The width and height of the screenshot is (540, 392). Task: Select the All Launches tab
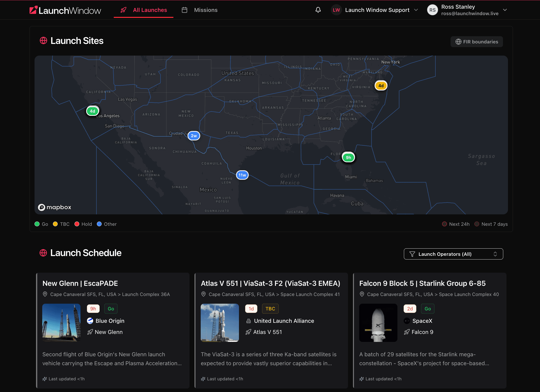click(150, 10)
